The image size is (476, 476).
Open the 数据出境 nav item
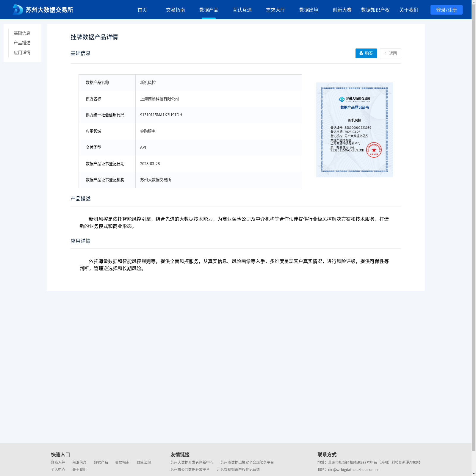(309, 10)
